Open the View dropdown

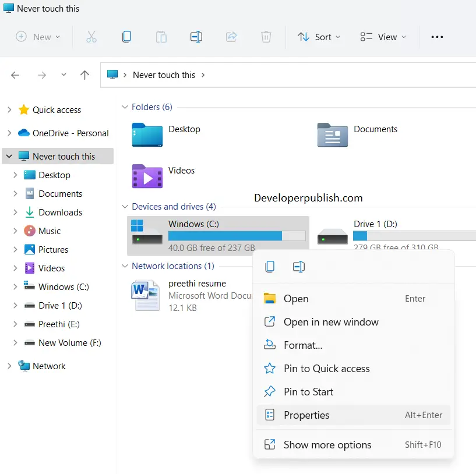pyautogui.click(x=383, y=37)
